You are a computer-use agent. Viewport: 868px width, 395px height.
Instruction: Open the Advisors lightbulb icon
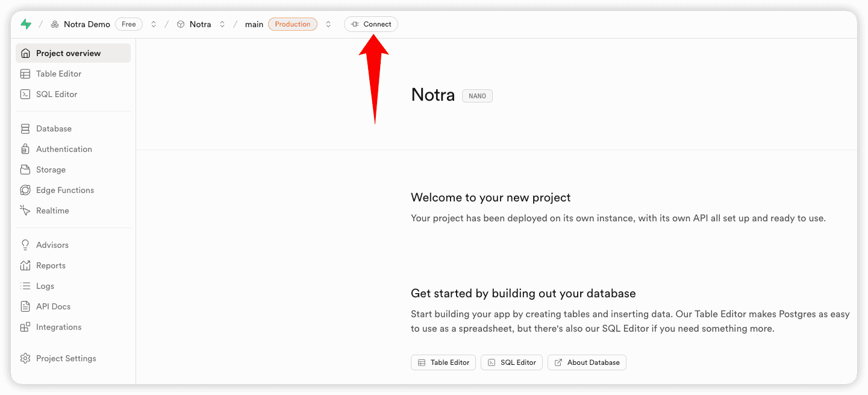tap(25, 245)
